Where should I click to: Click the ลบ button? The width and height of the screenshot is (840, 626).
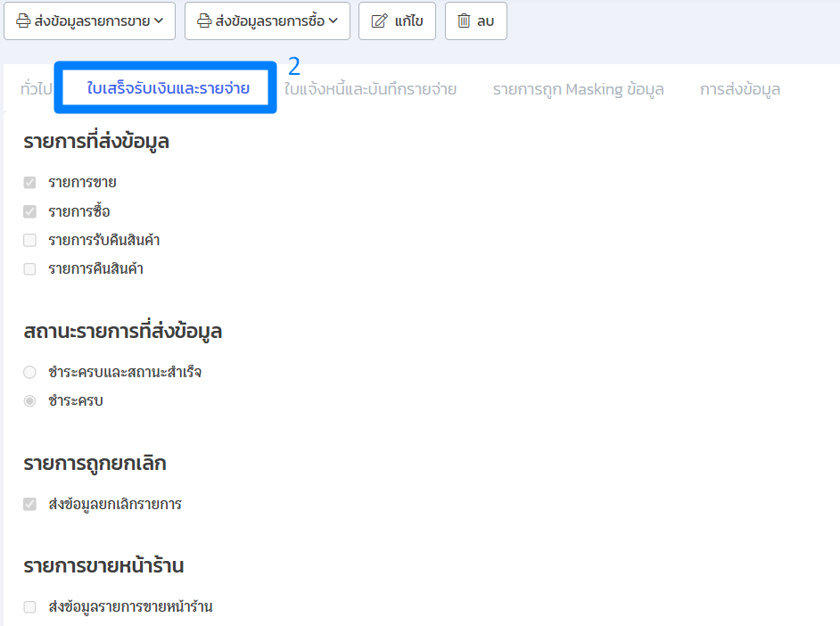click(475, 22)
